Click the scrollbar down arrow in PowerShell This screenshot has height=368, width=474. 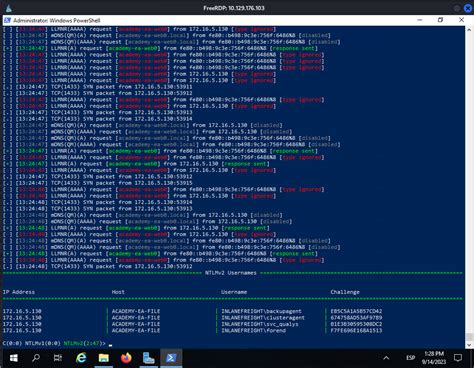tap(469, 345)
